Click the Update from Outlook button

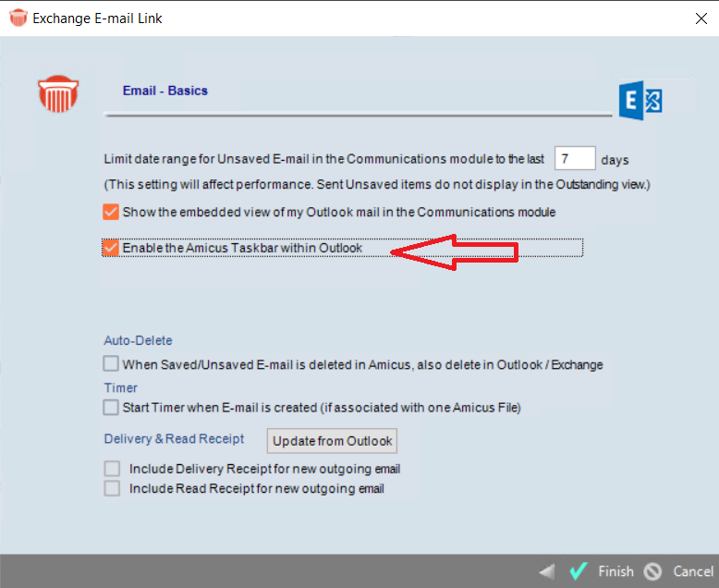(x=332, y=441)
